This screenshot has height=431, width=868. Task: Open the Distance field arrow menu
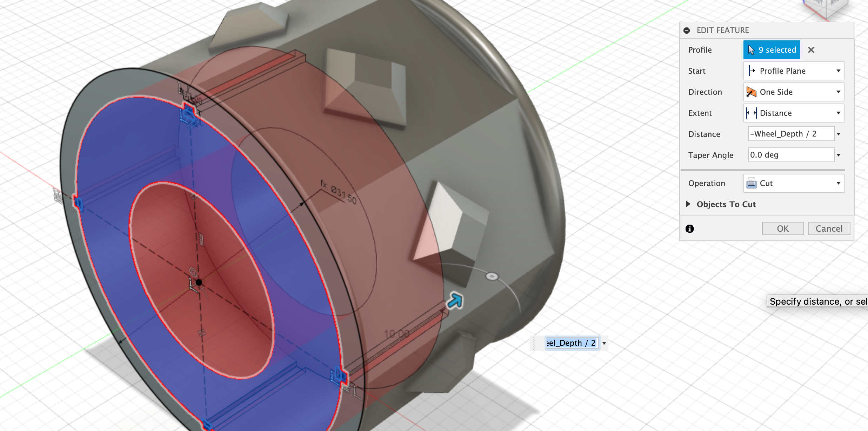[x=839, y=134]
